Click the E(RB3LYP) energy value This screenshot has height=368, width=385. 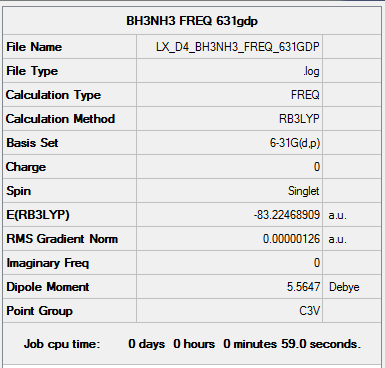coord(287,215)
